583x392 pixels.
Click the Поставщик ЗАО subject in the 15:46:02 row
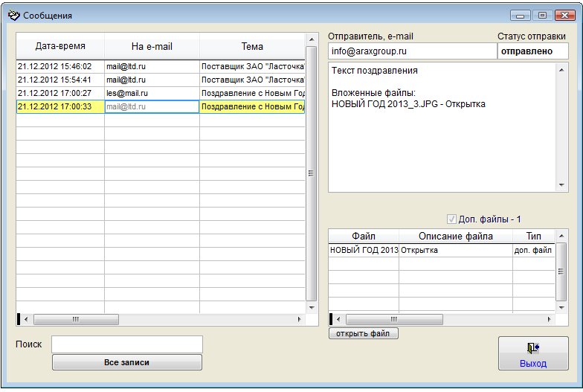tap(253, 67)
